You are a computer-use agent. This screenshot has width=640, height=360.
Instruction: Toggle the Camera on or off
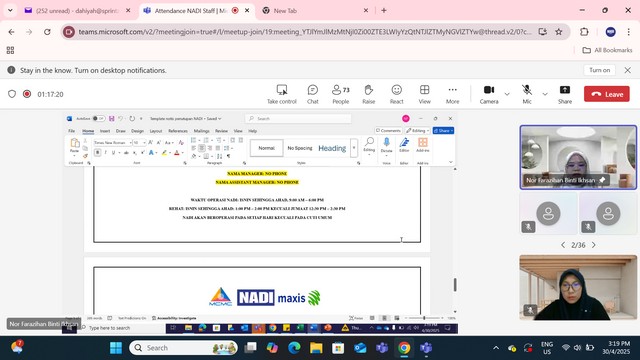489,94
